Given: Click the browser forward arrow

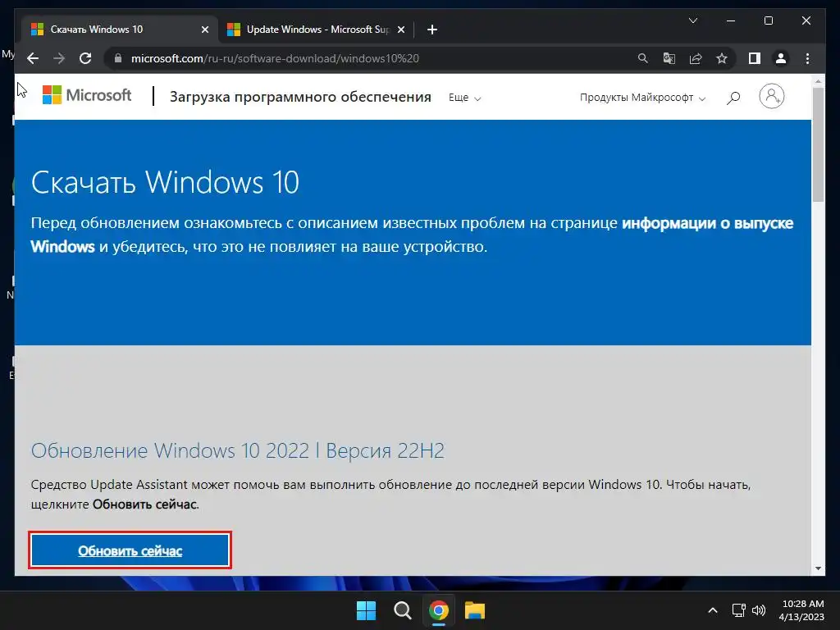Looking at the screenshot, I should (x=59, y=58).
